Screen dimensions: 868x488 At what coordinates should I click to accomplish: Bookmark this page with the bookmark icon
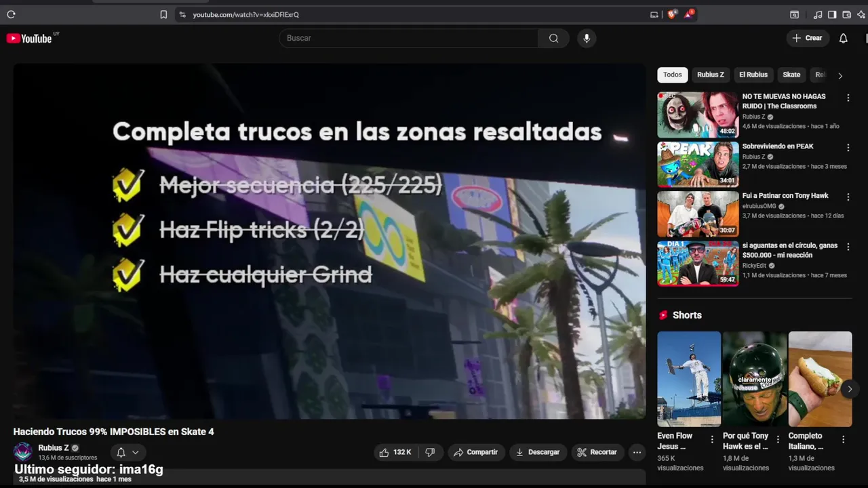tap(163, 14)
